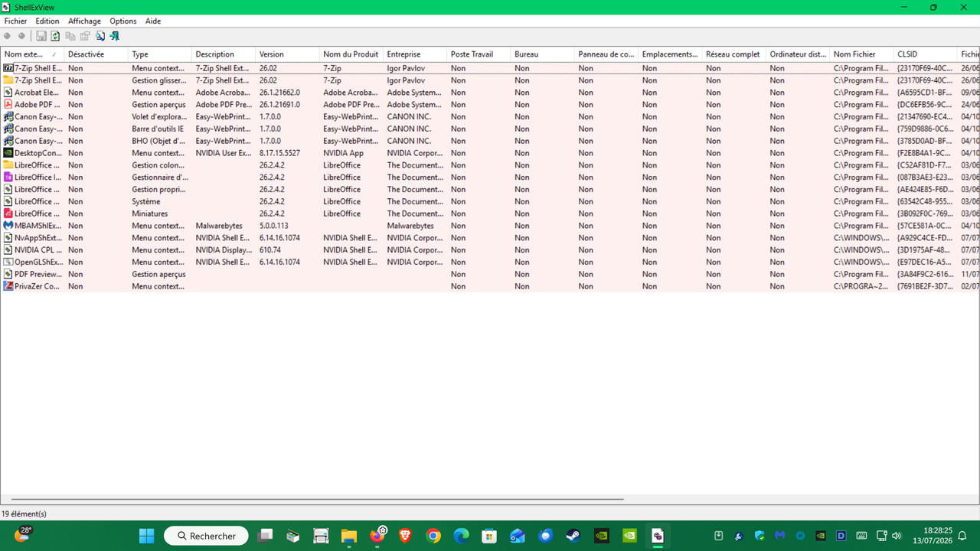Open the Fichier menu

pyautogui.click(x=15, y=21)
